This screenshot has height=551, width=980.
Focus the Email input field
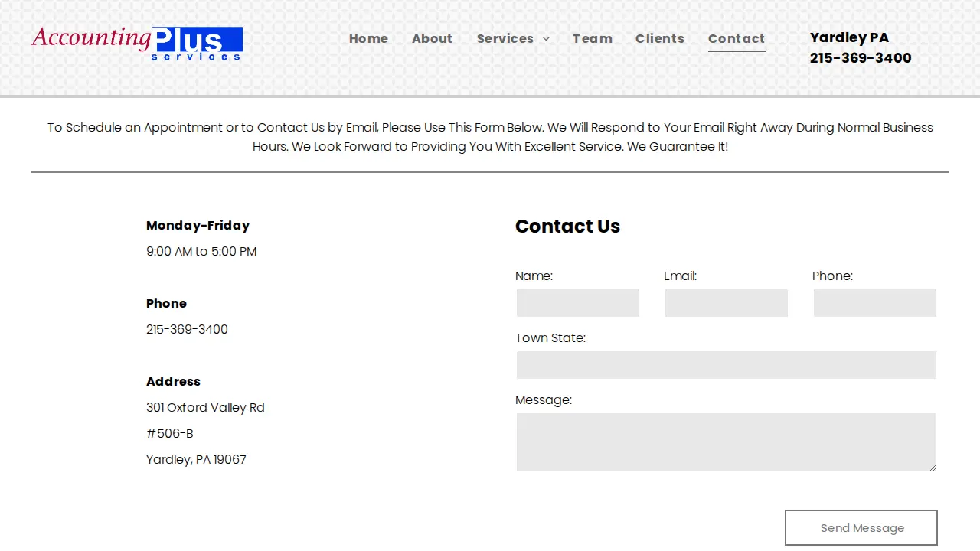pyautogui.click(x=727, y=303)
